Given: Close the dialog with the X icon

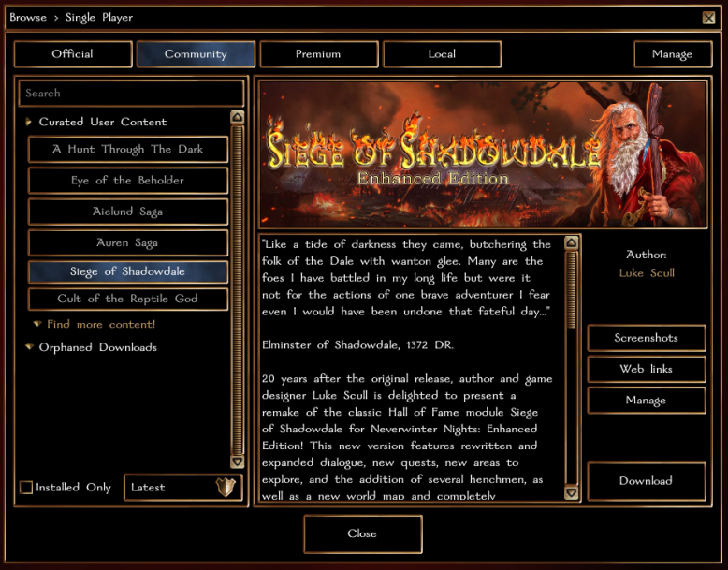Looking at the screenshot, I should [708, 18].
